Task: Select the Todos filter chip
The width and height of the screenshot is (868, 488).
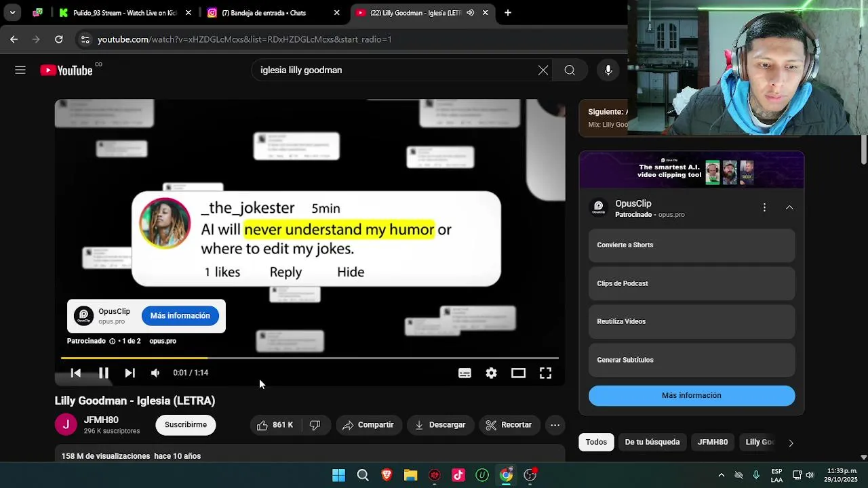Action: pyautogui.click(x=596, y=442)
